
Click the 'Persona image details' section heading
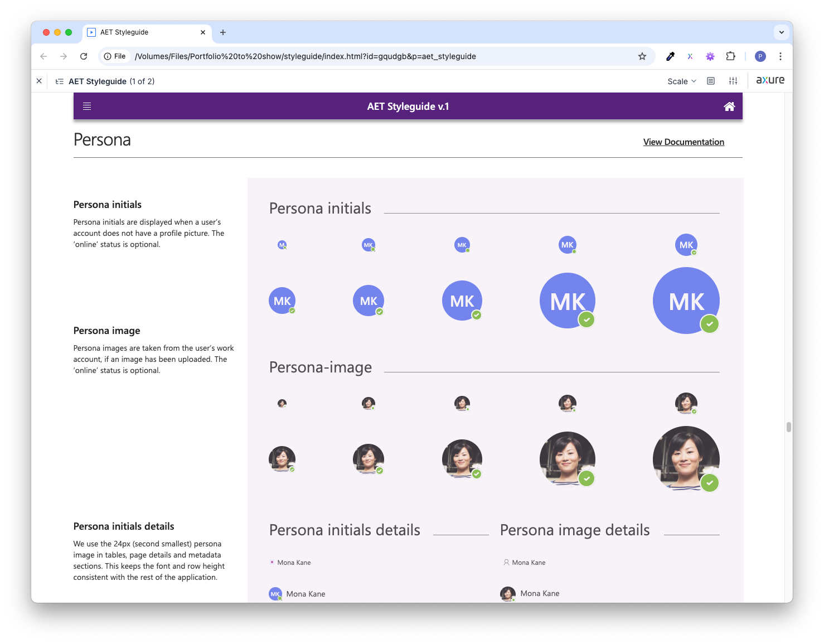tap(575, 530)
